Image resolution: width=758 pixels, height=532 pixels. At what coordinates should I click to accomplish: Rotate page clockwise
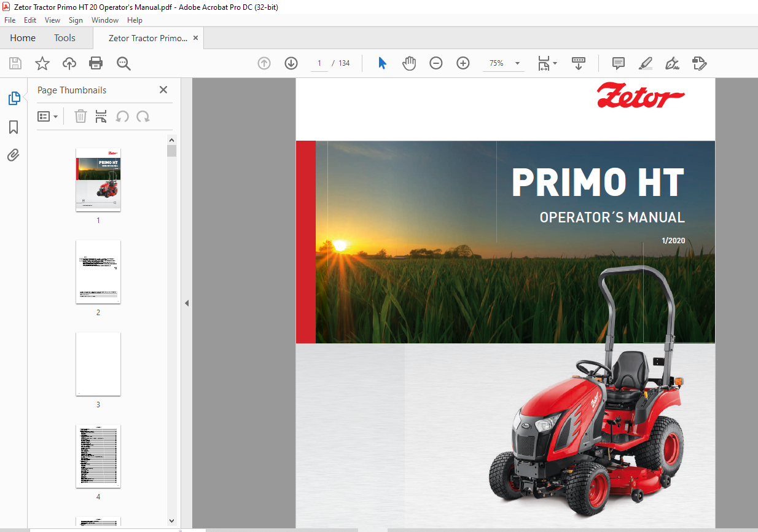pos(143,116)
